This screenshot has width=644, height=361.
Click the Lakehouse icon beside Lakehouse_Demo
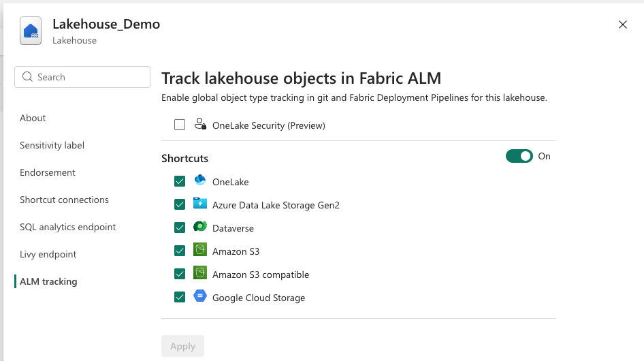(x=31, y=31)
